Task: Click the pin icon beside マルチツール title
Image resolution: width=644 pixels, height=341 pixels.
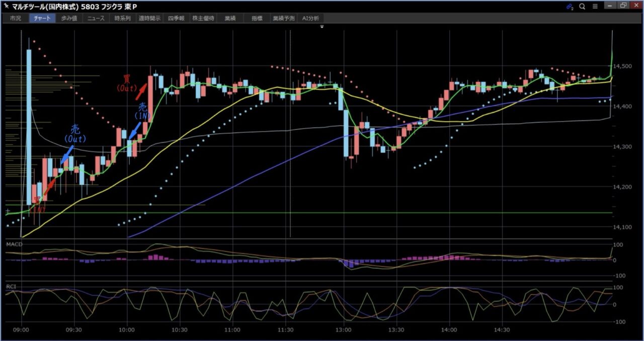Action: coord(6,7)
